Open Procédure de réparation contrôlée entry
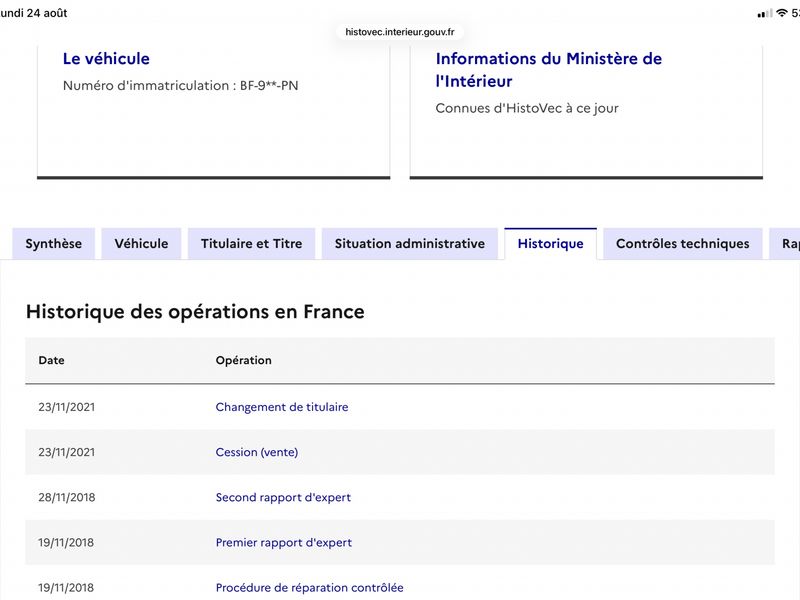The image size is (800, 600). [309, 588]
